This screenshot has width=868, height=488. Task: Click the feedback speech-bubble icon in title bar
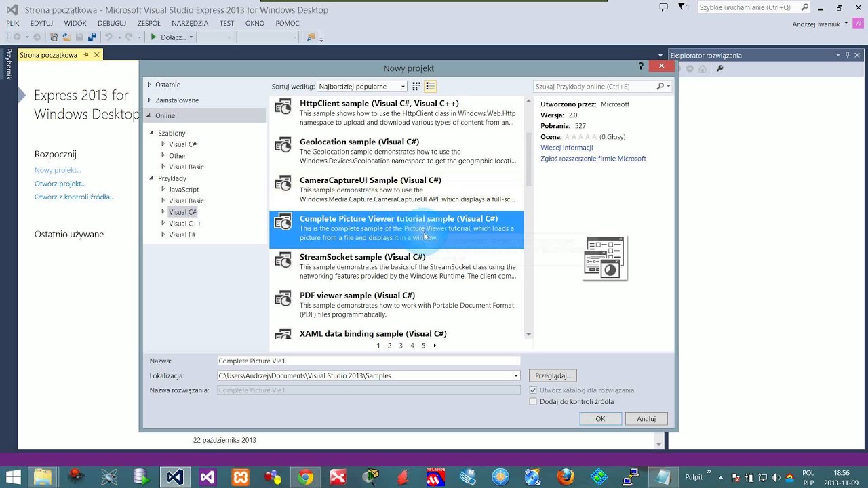663,7
